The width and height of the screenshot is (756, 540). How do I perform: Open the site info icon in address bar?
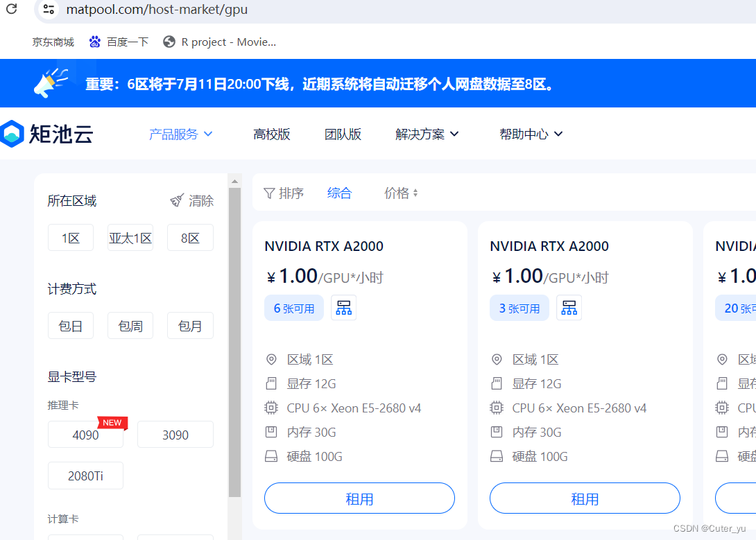[x=49, y=9]
